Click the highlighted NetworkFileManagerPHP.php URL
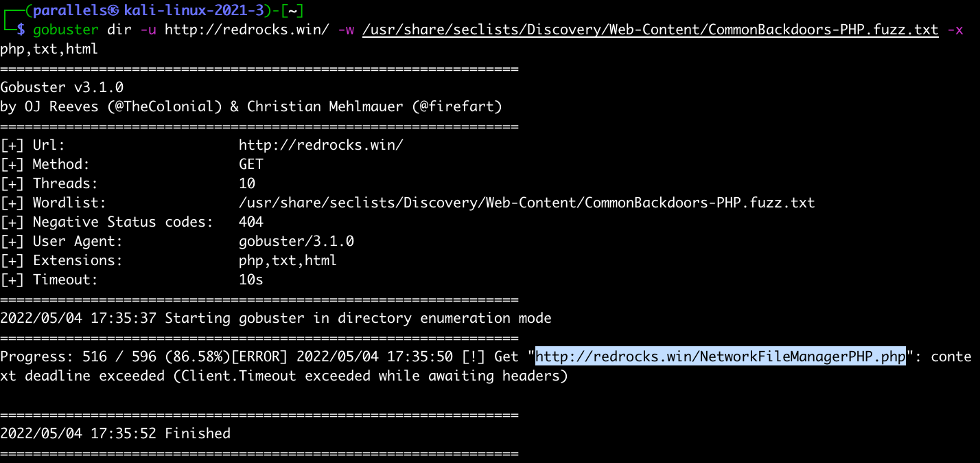The height and width of the screenshot is (463, 980). (x=721, y=357)
